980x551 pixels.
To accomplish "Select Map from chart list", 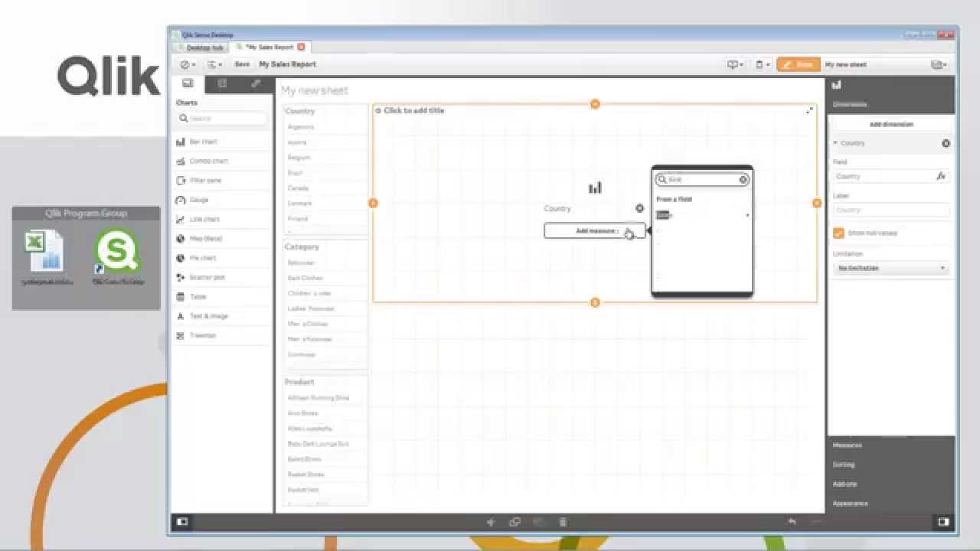I will (x=222, y=239).
